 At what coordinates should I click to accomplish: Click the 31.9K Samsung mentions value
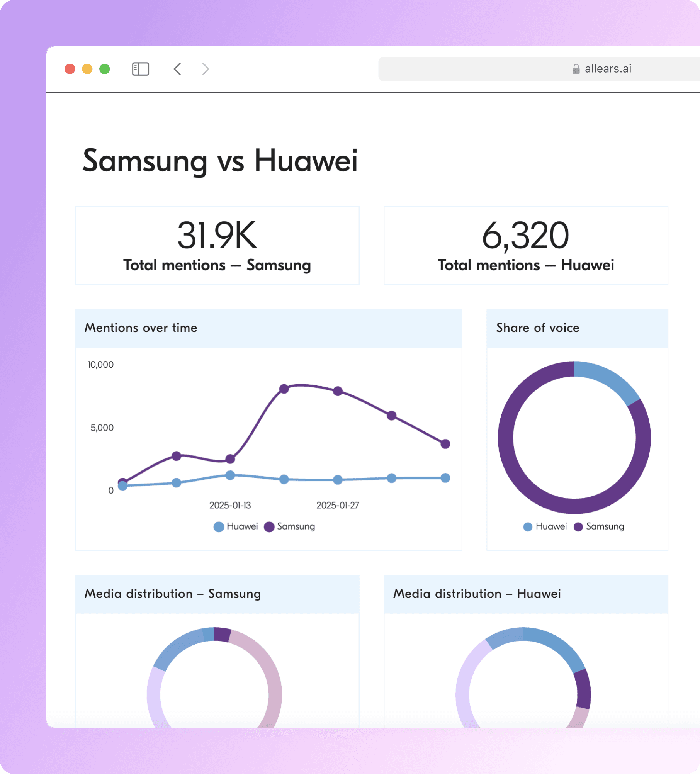(217, 235)
